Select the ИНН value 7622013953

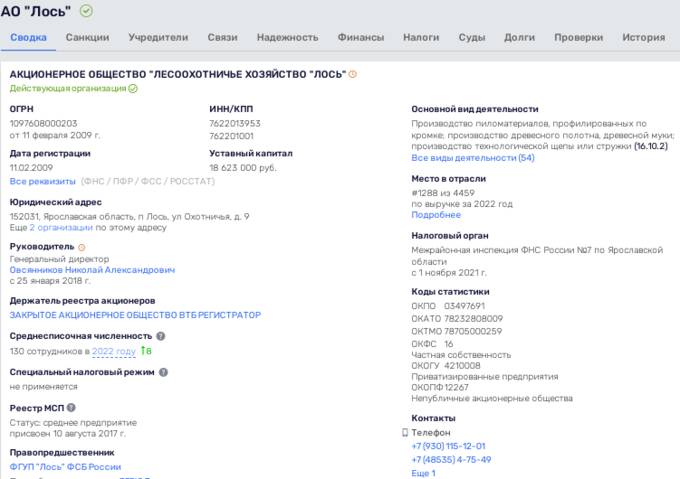(x=235, y=124)
